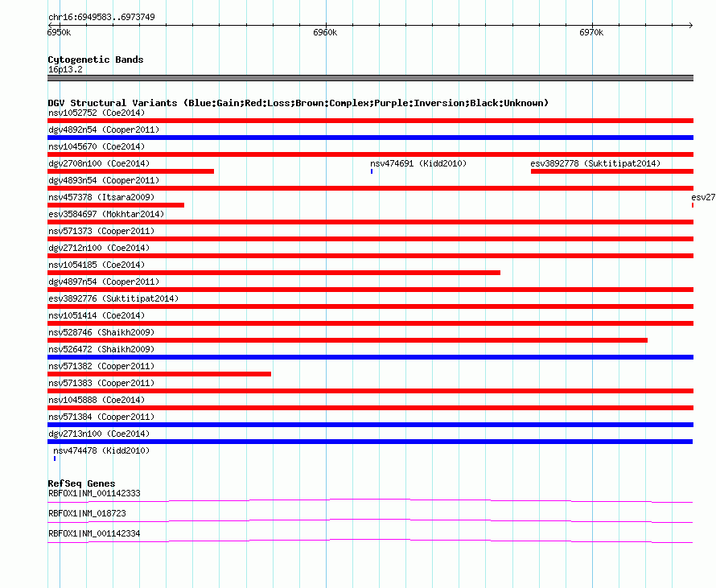Viewport: 716px width, 588px height.
Task: Click the esv3892776 (Suktitipat2014) label
Action: (113, 298)
